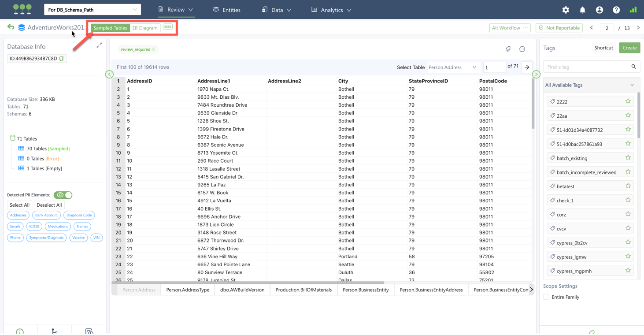The height and width of the screenshot is (335, 644).
Task: Click the green back arrow icon
Action: [x=11, y=27]
